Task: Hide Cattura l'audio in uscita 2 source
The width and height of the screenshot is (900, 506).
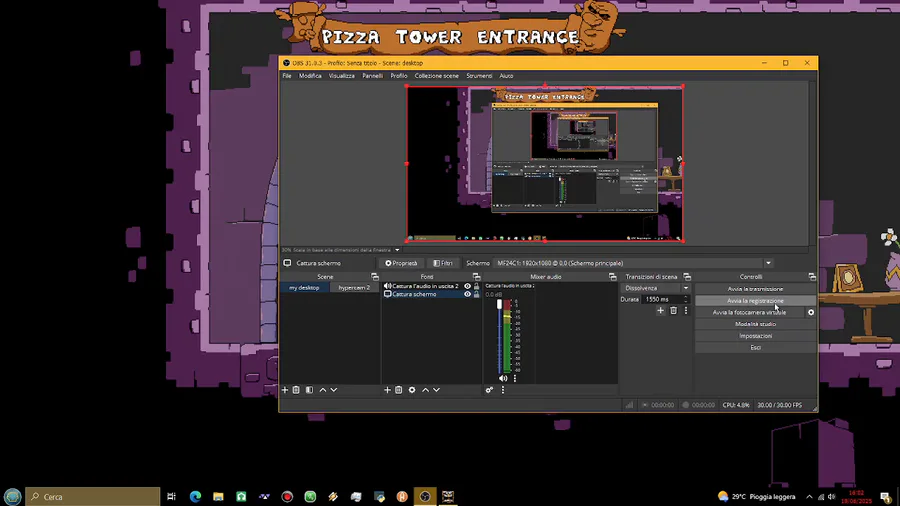Action: pyautogui.click(x=467, y=286)
